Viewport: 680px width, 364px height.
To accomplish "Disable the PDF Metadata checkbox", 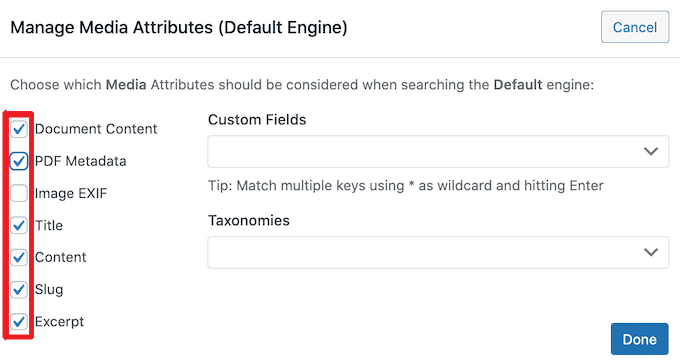I will pos(19,161).
